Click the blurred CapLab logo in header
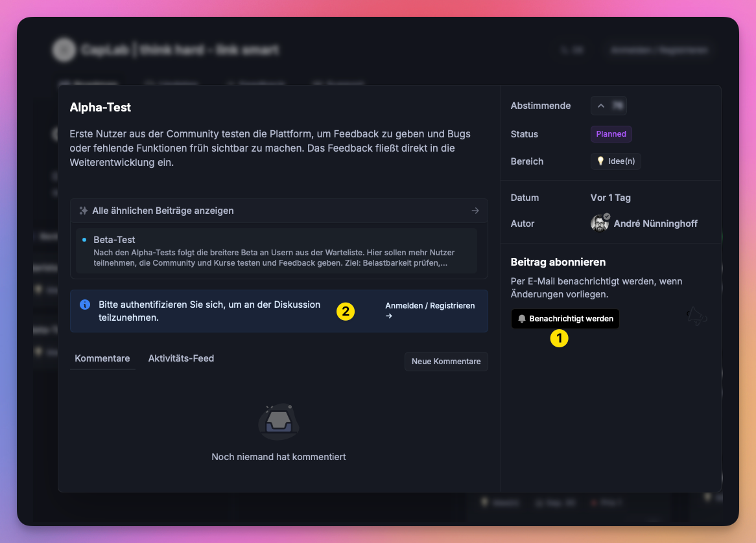The height and width of the screenshot is (543, 756). [64, 50]
